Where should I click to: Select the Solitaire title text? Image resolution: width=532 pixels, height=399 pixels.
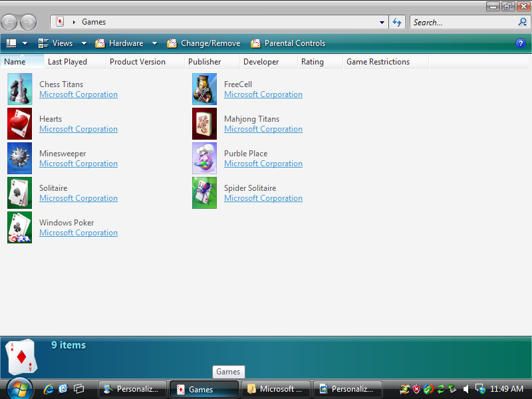coord(53,188)
